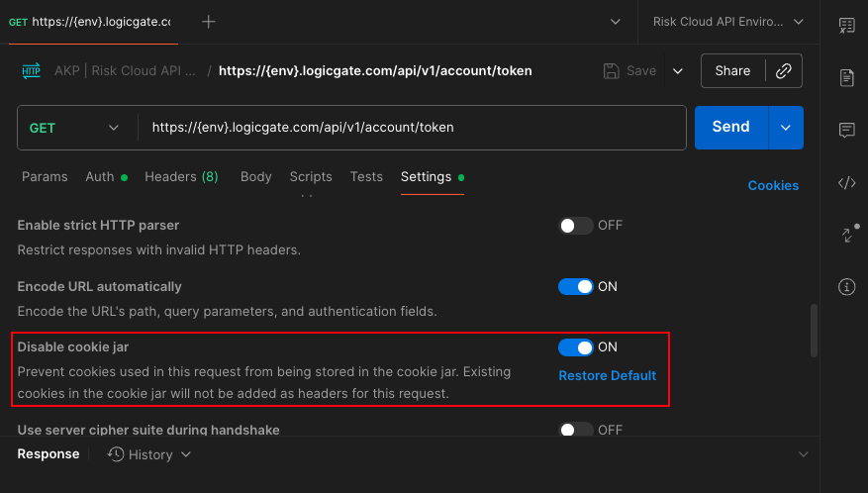
Task: Turn off Disable cookie jar toggle
Action: pos(576,347)
